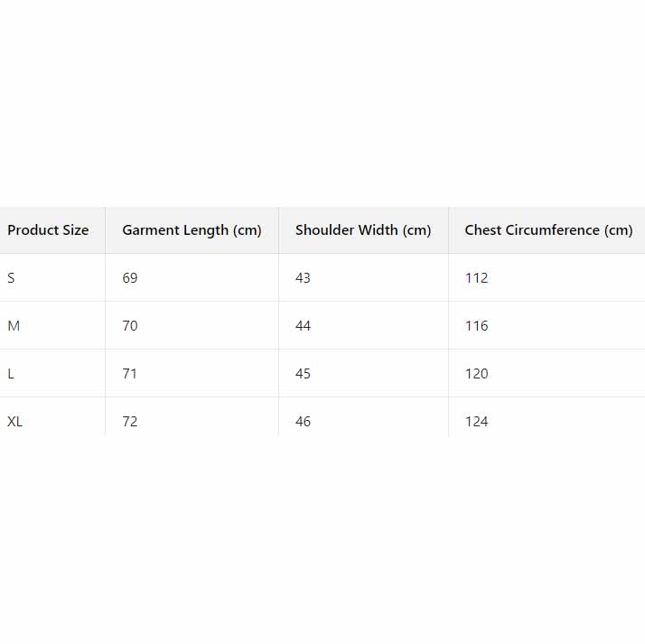
Task: Click chest circumference value 116
Action: pos(476,326)
